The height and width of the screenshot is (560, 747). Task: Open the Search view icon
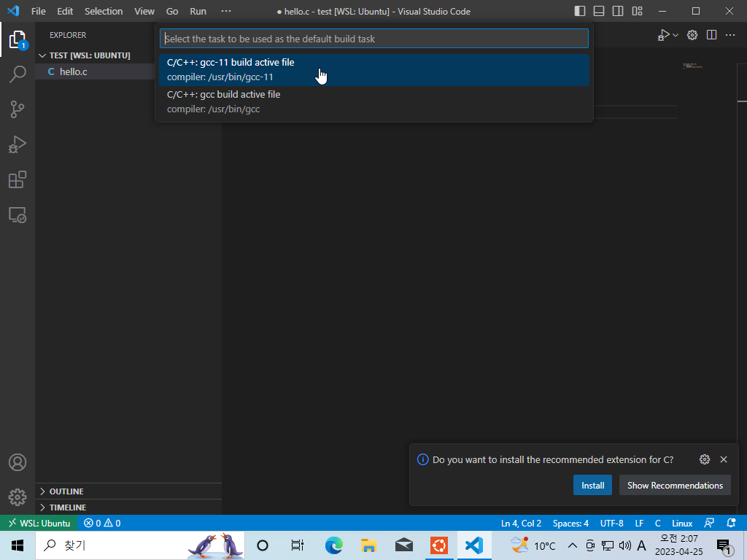click(18, 74)
